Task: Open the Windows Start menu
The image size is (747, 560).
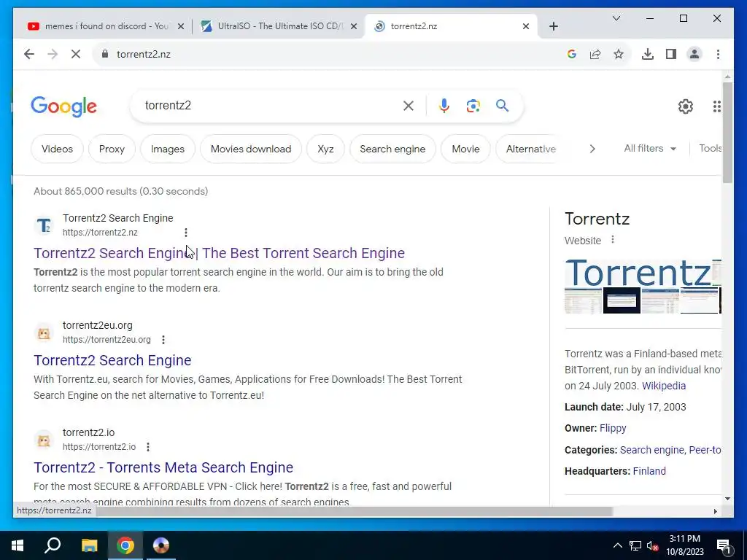Action: (x=18, y=545)
